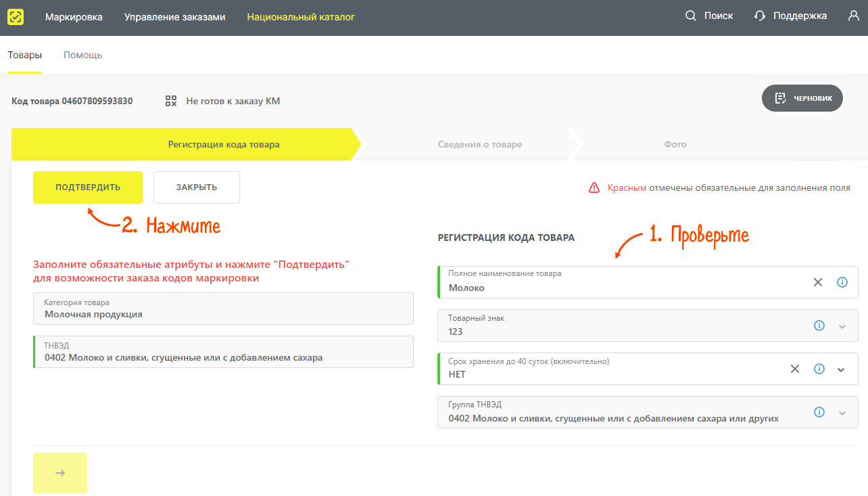Clear the shelf life value НЕТ

pos(795,369)
